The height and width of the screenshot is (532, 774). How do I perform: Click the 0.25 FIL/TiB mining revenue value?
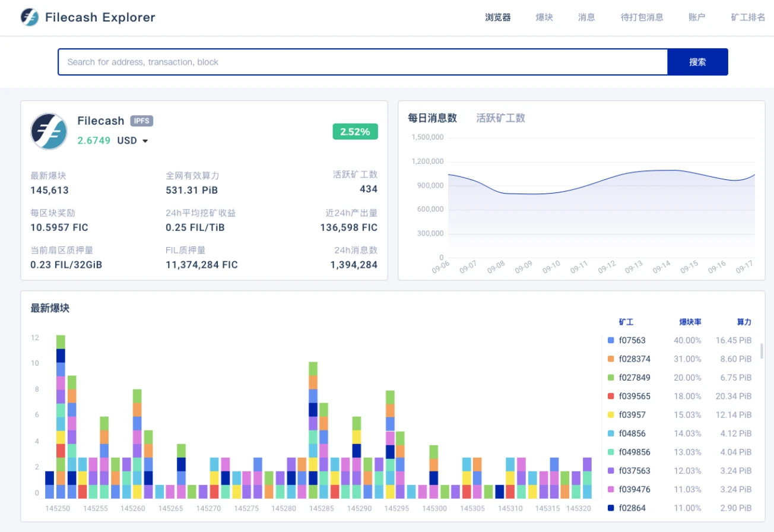coord(195,227)
